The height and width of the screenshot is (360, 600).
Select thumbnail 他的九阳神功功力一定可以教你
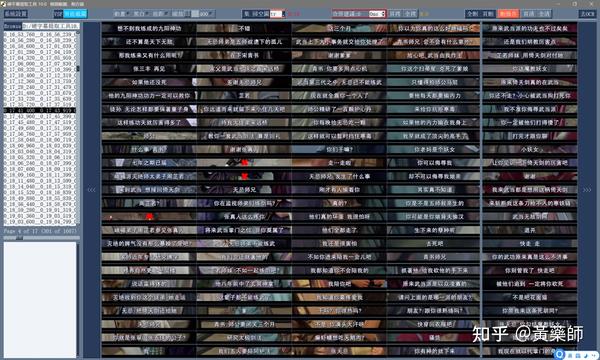click(x=149, y=96)
